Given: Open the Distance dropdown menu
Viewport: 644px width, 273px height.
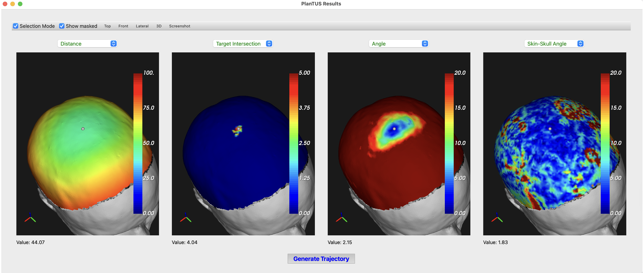Looking at the screenshot, I should tap(87, 44).
